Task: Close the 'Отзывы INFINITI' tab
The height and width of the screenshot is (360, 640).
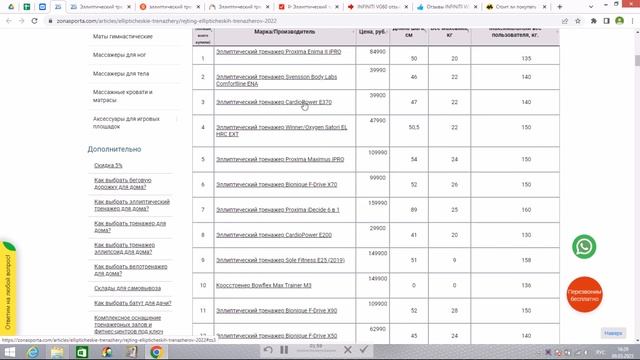Action: point(475,7)
